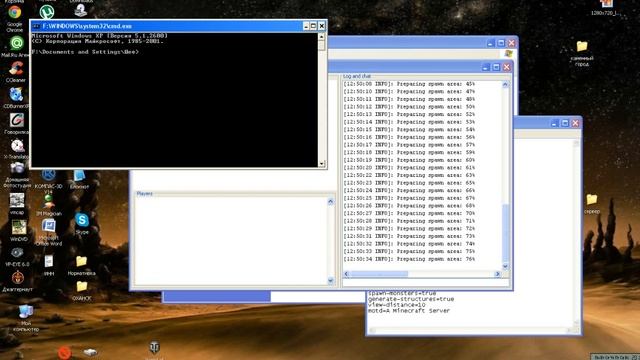Click log line 'Preparing spawn area: 76%'
The height and width of the screenshot is (360, 640).
[409, 259]
